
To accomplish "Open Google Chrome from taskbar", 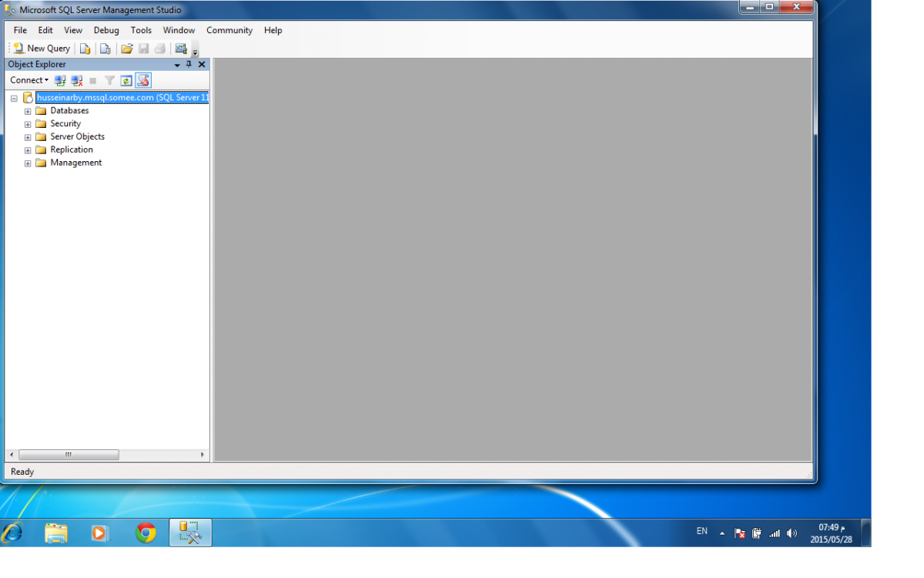I will click(x=146, y=533).
